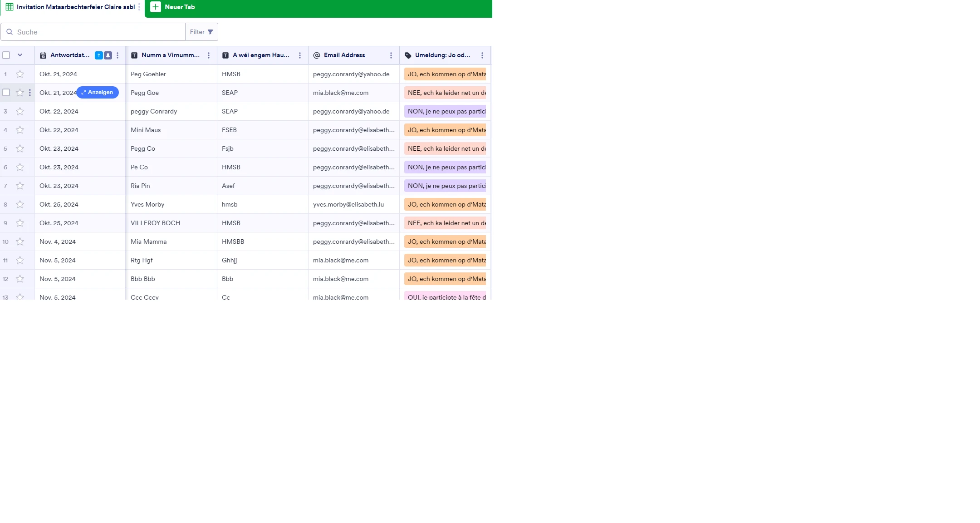The width and height of the screenshot is (980, 523).
Task: Click the T icon on Numm a Virnumm column
Action: point(135,55)
